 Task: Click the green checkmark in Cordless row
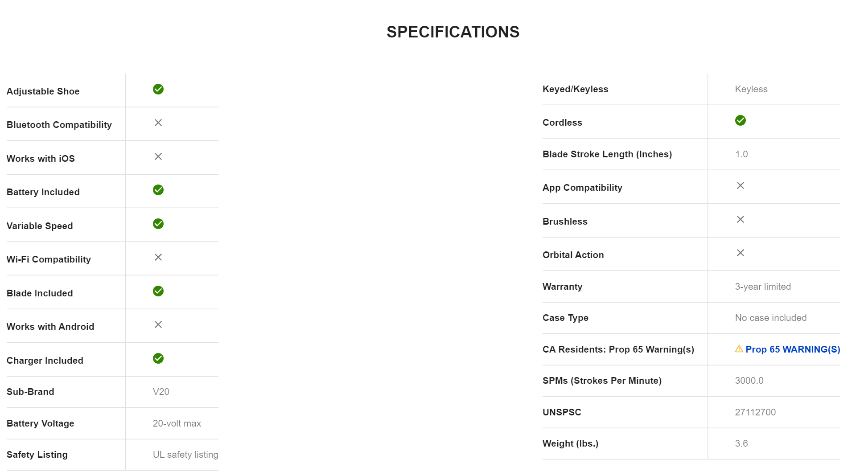point(740,120)
